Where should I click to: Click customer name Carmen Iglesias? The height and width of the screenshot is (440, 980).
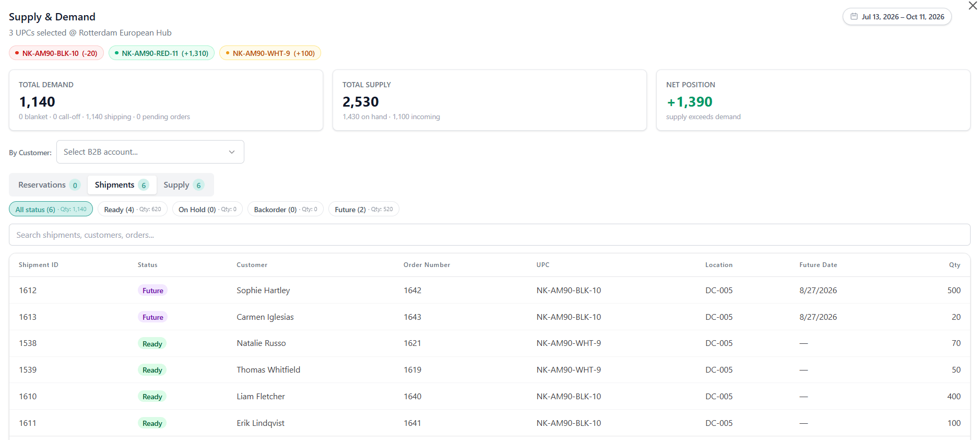point(265,317)
